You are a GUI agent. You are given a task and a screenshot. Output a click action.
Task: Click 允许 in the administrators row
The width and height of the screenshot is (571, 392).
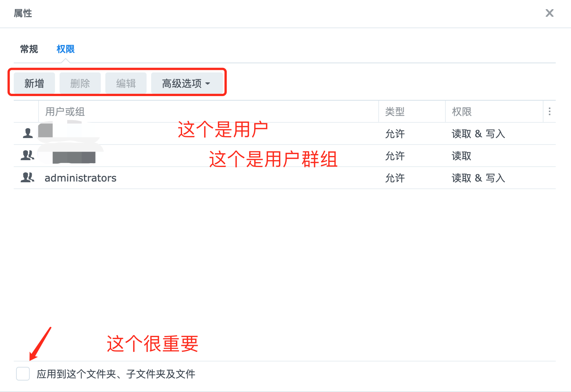pyautogui.click(x=395, y=178)
